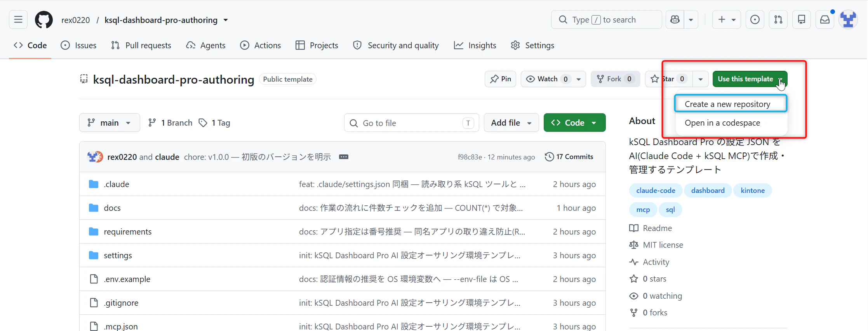Click the Use this template button
868x331 pixels.
click(x=750, y=79)
